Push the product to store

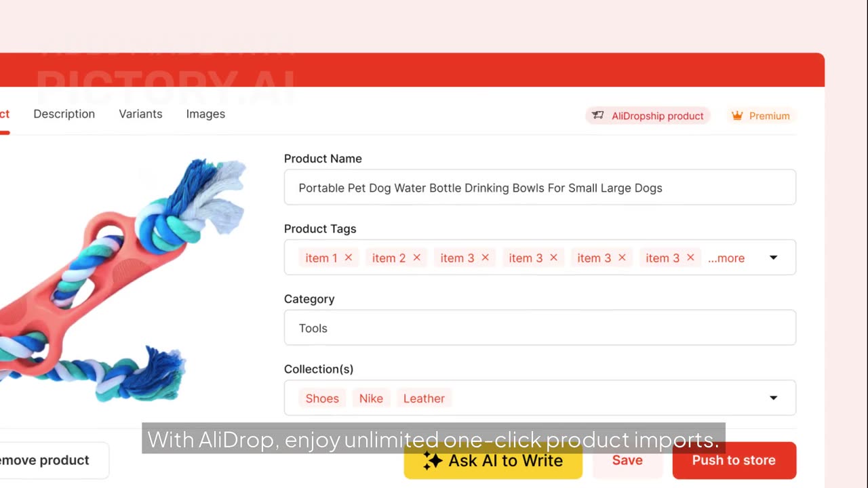point(734,460)
